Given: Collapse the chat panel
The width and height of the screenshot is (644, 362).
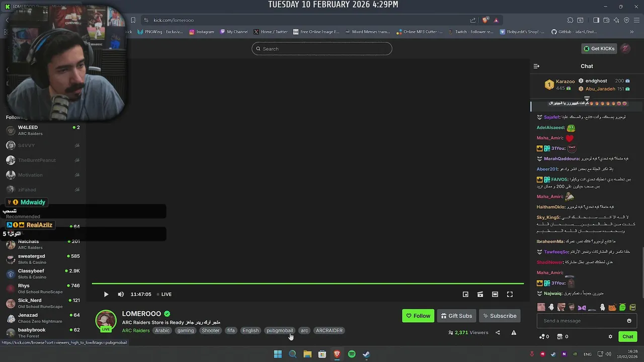Looking at the screenshot, I should [x=536, y=66].
